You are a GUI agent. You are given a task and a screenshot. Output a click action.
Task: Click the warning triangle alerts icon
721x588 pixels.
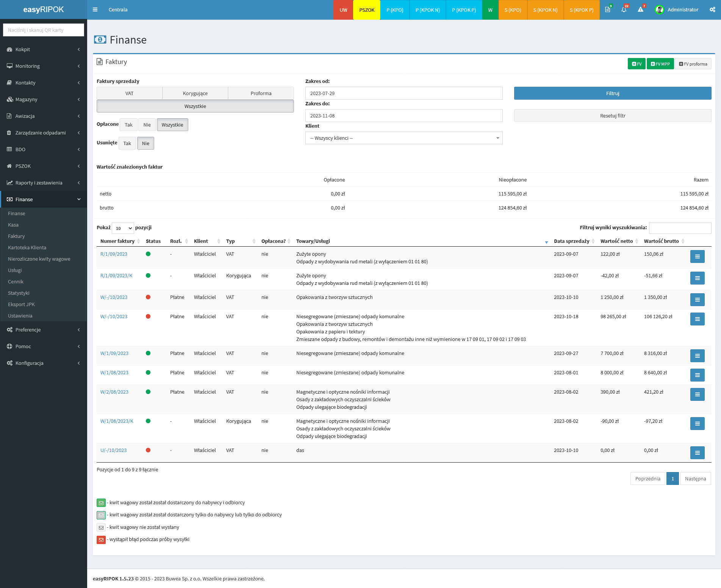click(x=640, y=10)
